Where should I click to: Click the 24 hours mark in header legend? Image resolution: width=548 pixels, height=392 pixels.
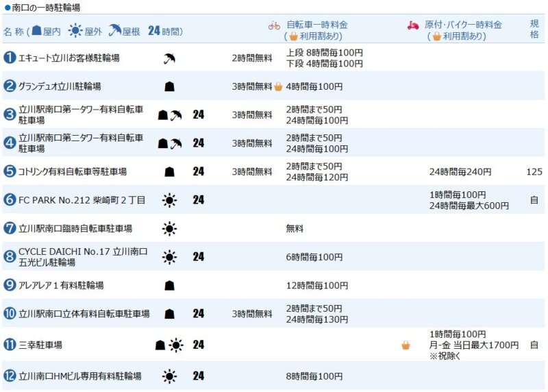pyautogui.click(x=153, y=31)
